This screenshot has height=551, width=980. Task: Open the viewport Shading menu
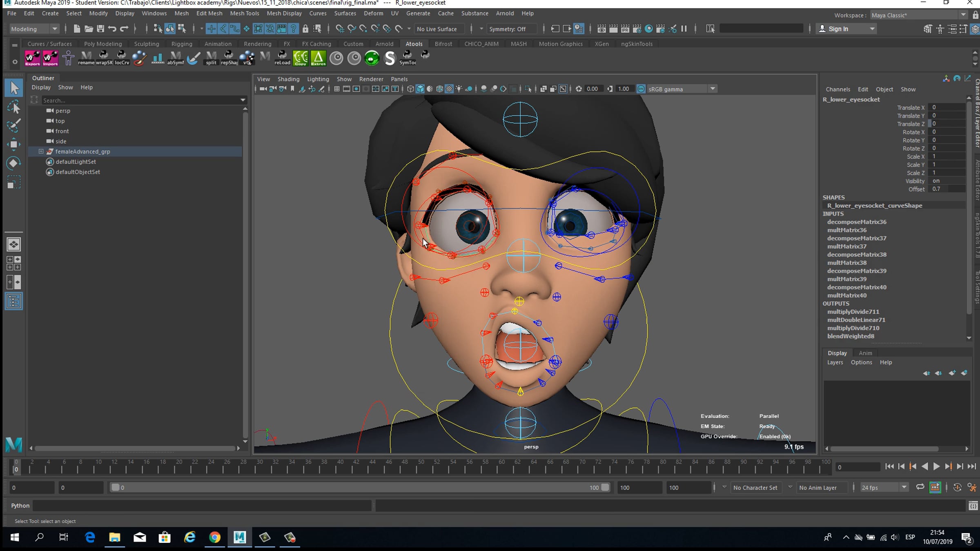pos(288,79)
